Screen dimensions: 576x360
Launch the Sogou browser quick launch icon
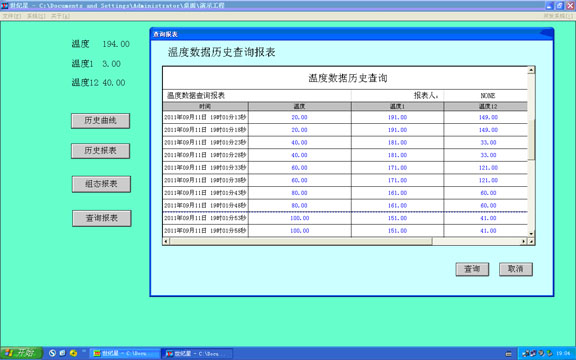pyautogui.click(x=52, y=353)
